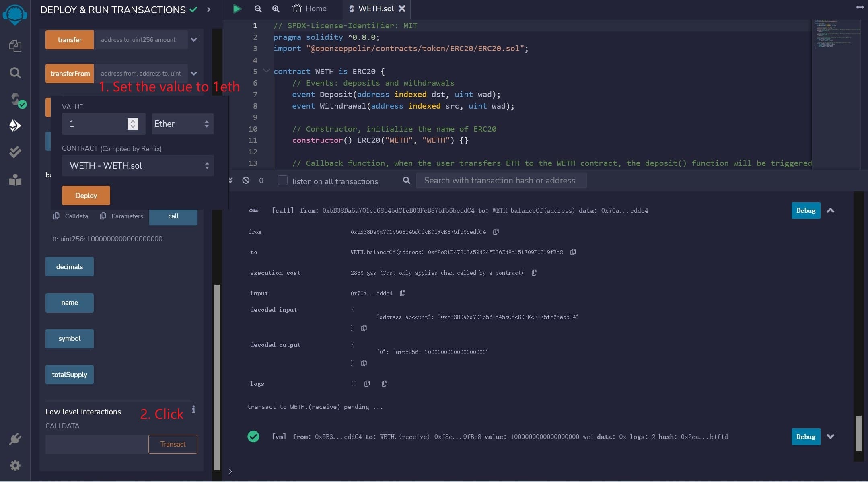Focus the VALUE amount input field
Viewport: 868px width, 482px height.
[95, 124]
